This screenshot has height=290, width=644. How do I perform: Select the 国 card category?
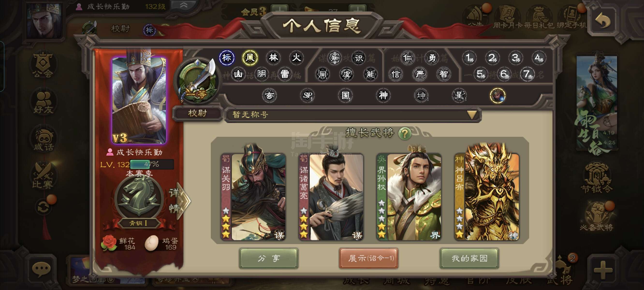(345, 95)
